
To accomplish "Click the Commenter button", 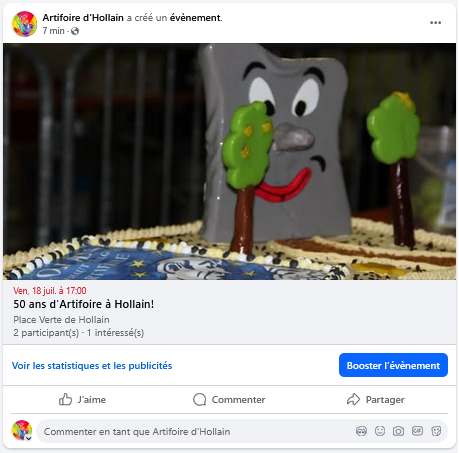I will tap(229, 399).
